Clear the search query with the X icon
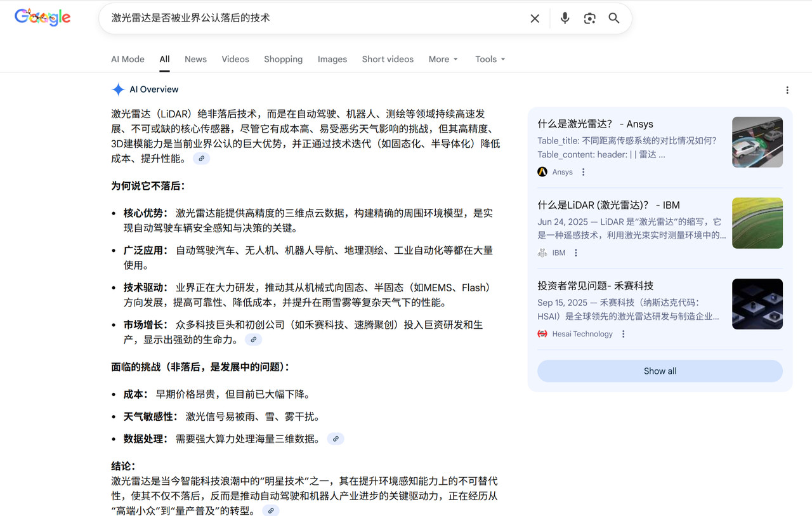 coord(535,18)
